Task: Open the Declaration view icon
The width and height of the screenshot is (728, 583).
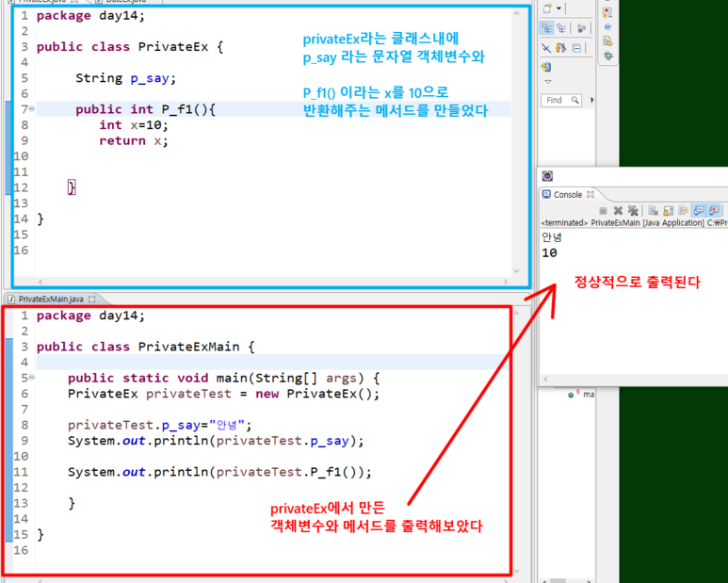Action: 607,41
